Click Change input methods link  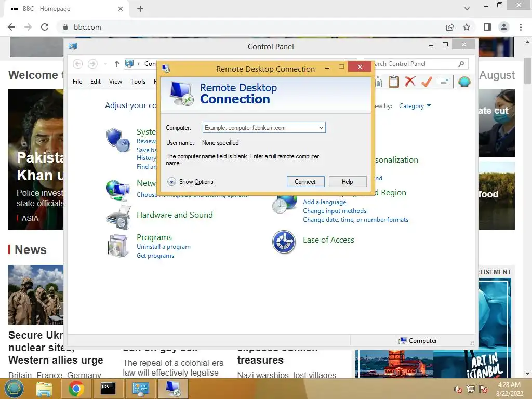coord(335,211)
